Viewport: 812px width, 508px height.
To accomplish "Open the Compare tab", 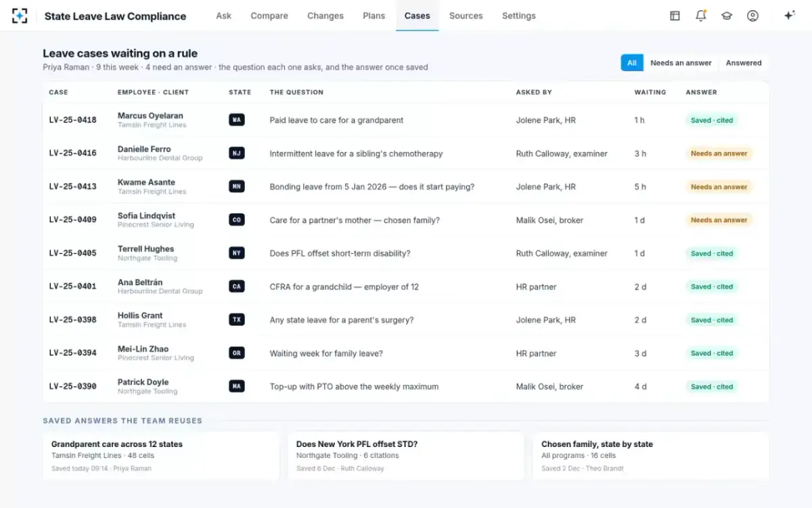I will click(269, 16).
